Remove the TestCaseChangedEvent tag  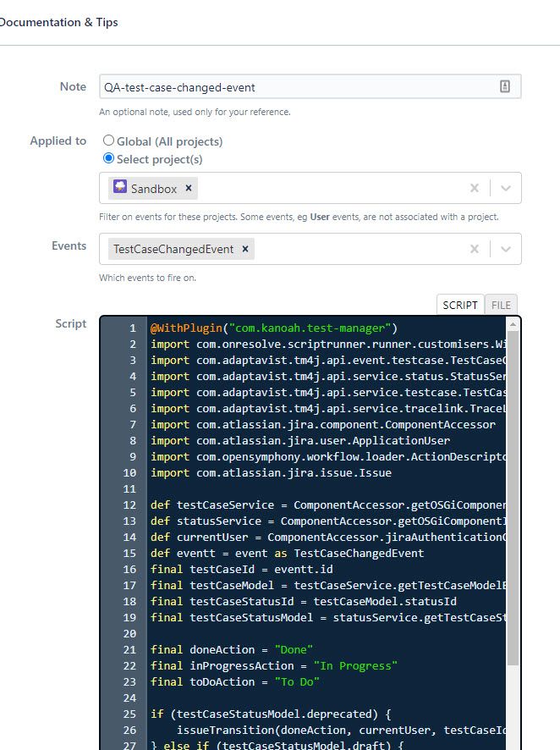(x=245, y=249)
